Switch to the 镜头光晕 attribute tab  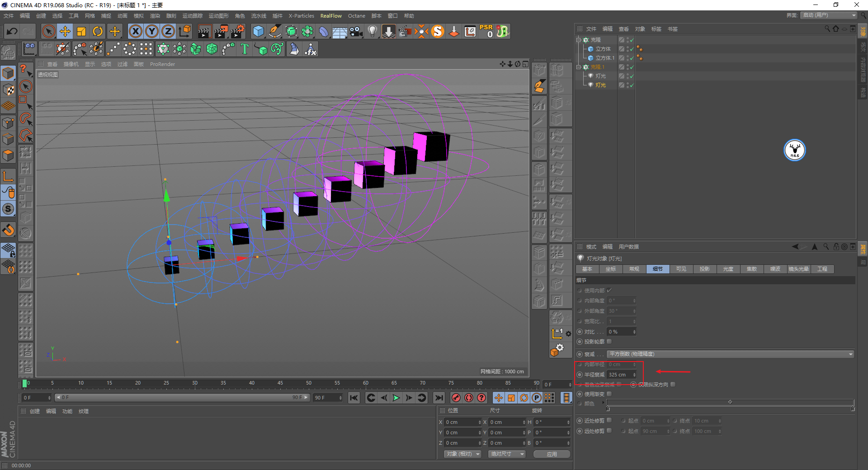[x=798, y=269]
